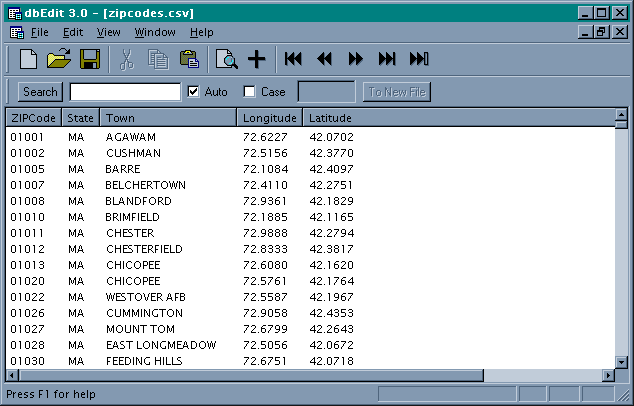Open the View menu
Screen dimensions: 634x406
point(108,32)
